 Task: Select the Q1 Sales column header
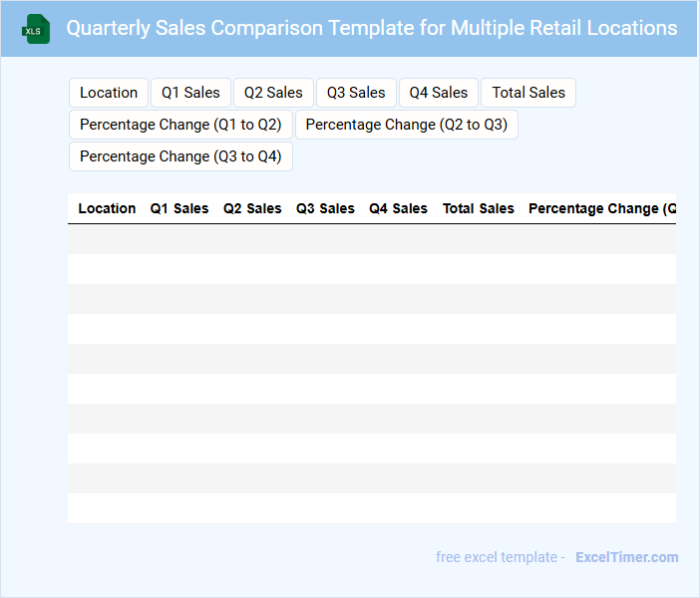click(x=179, y=208)
